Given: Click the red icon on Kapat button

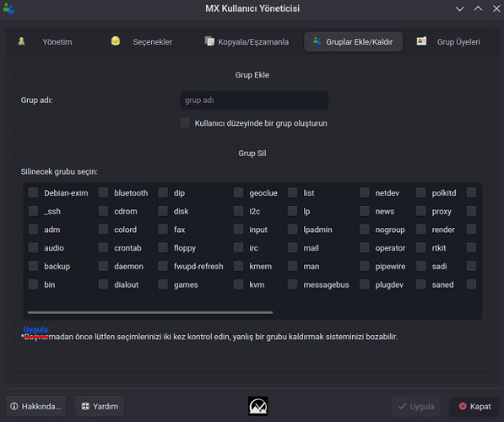Looking at the screenshot, I should [x=463, y=406].
